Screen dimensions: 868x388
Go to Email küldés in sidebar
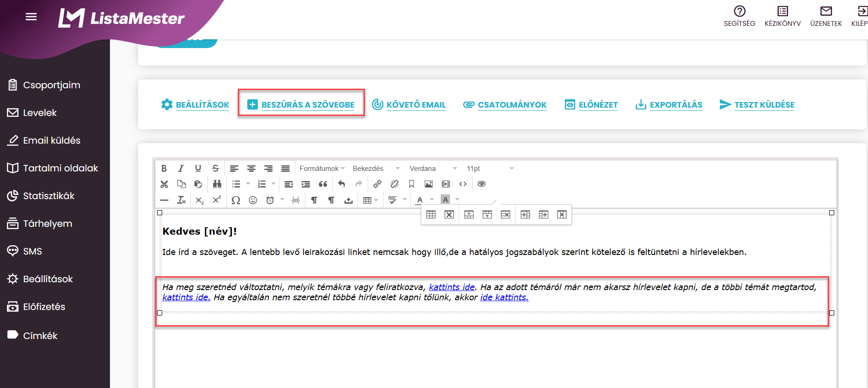click(44, 140)
